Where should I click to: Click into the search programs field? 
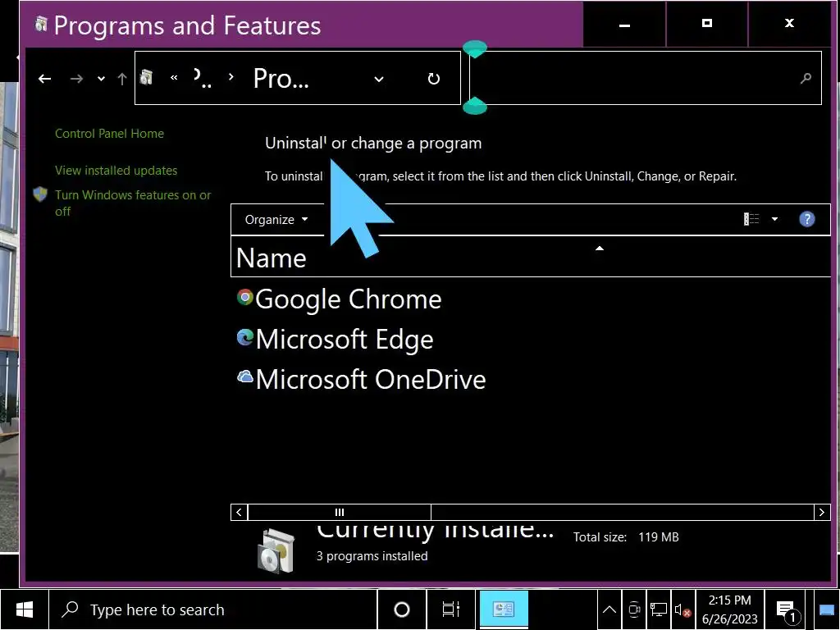646,78
